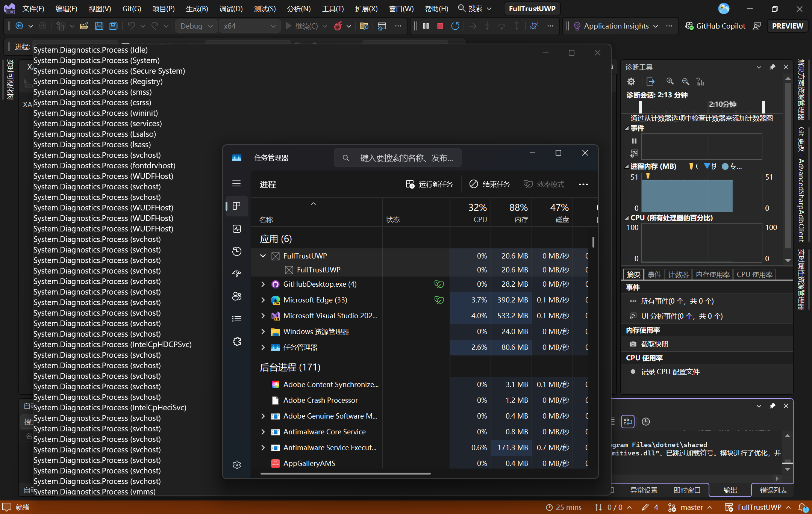
Task: Open Startup apps page in Task Manager sidebar
Action: click(236, 274)
